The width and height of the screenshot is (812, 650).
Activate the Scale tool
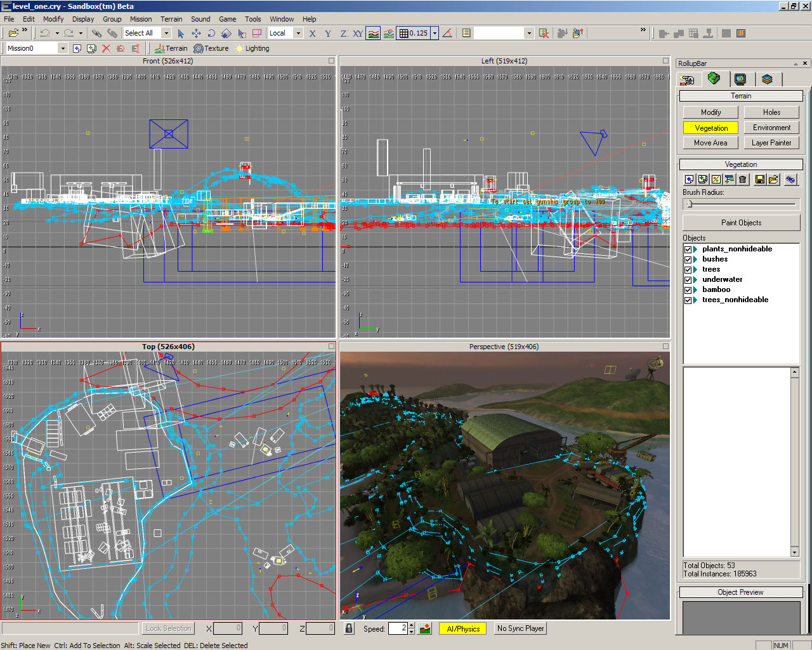226,33
